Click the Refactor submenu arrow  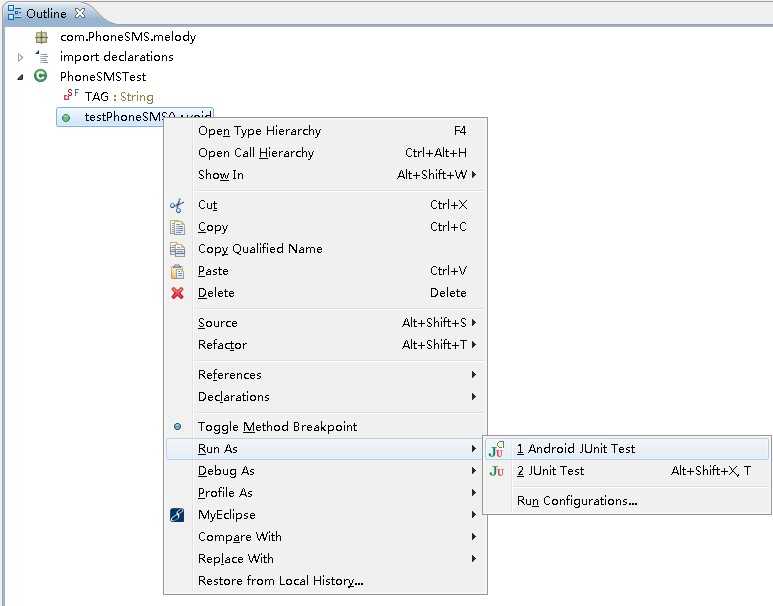click(474, 345)
